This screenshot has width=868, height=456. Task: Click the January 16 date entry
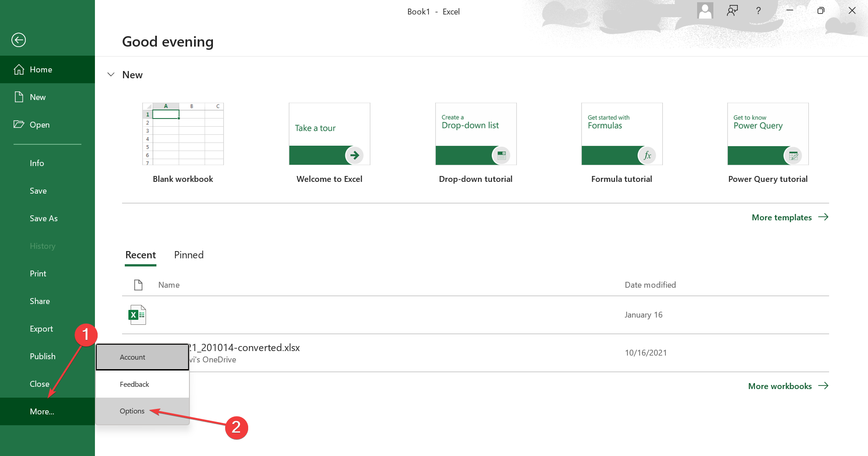(644, 315)
